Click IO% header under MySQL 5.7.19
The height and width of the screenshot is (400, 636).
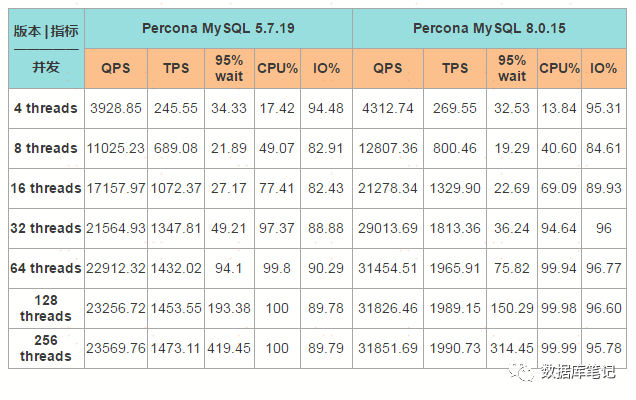[326, 68]
